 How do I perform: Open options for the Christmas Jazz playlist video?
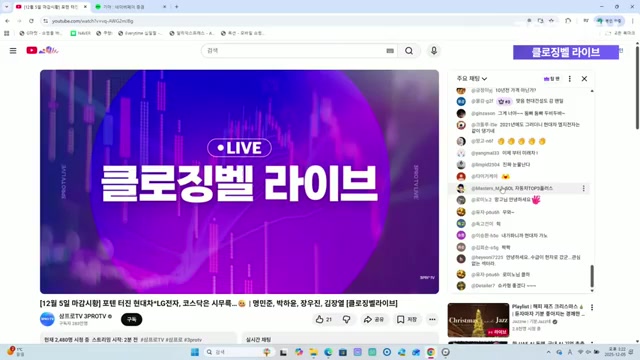pyautogui.click(x=592, y=307)
